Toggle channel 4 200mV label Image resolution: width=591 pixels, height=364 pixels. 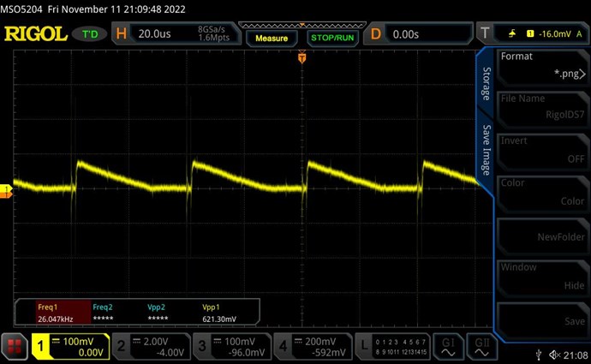pyautogui.click(x=320, y=342)
